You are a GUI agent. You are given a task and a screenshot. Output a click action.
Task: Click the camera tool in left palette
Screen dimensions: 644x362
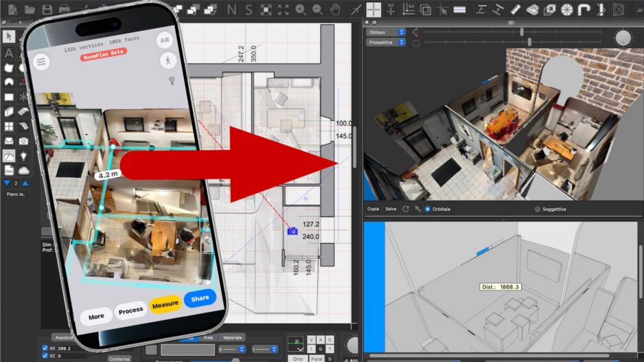[x=24, y=141]
